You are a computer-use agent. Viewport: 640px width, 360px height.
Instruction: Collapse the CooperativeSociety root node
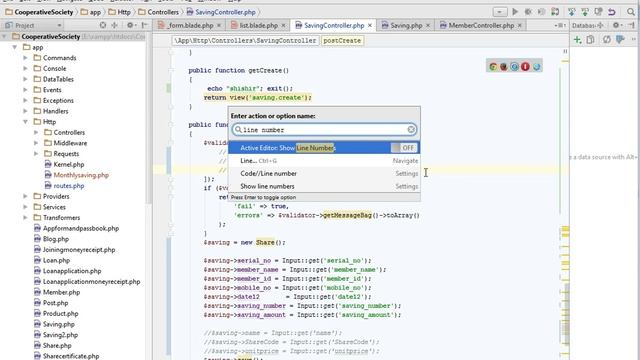[x=4, y=37]
